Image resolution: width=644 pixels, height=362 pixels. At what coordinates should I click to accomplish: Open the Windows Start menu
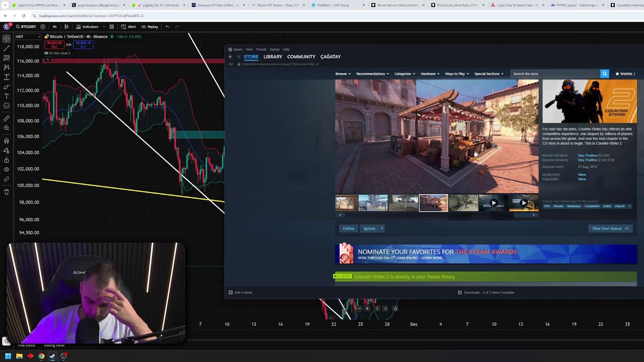pos(8,356)
